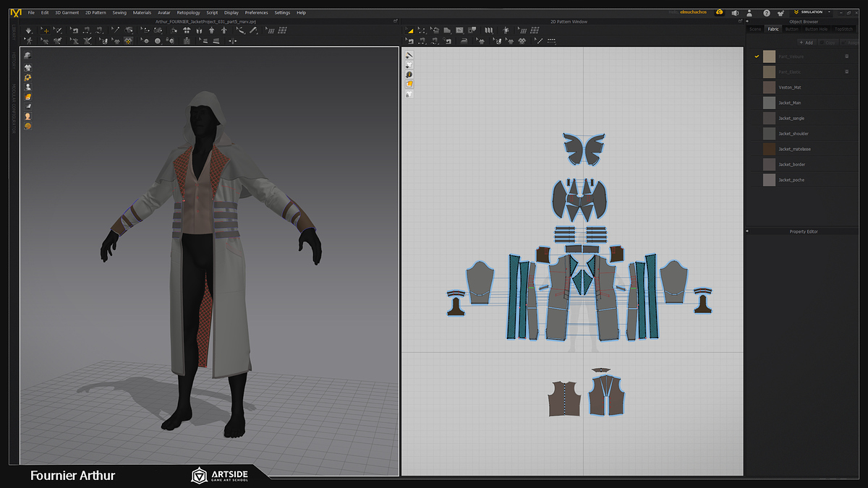The width and height of the screenshot is (868, 488).
Task: Toggle garment display shirt icon in 3D viewport
Action: pyautogui.click(x=27, y=67)
